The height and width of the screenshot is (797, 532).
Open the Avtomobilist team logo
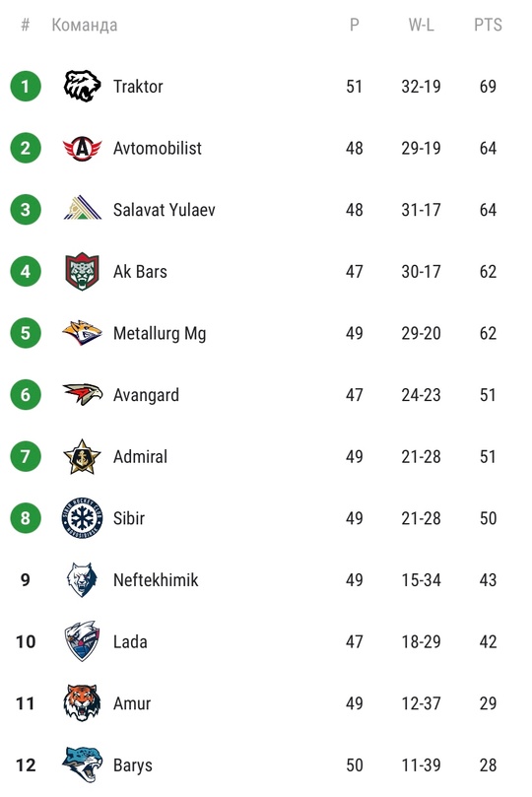82,148
